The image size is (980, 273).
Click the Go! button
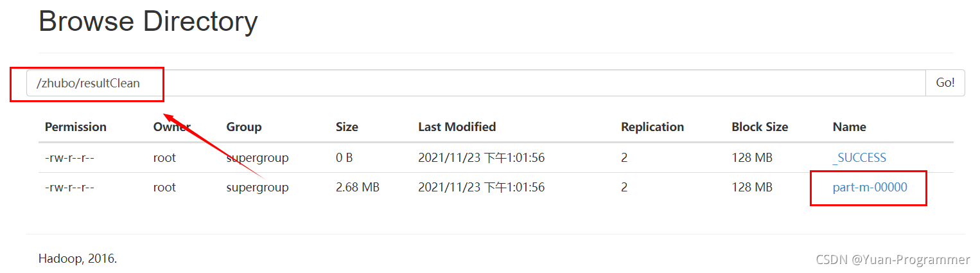click(x=945, y=83)
